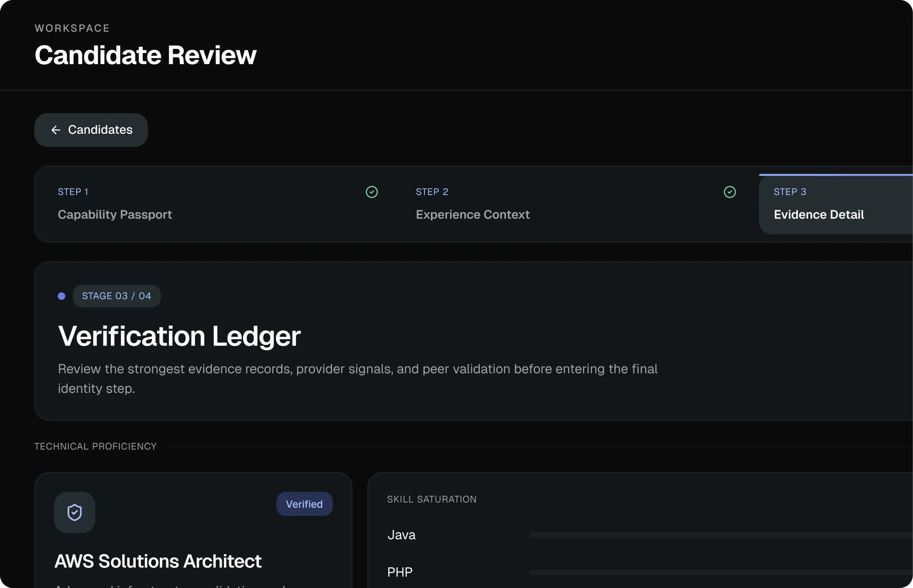Click the Candidate Review page title
The width and height of the screenshot is (913, 588).
pyautogui.click(x=146, y=55)
